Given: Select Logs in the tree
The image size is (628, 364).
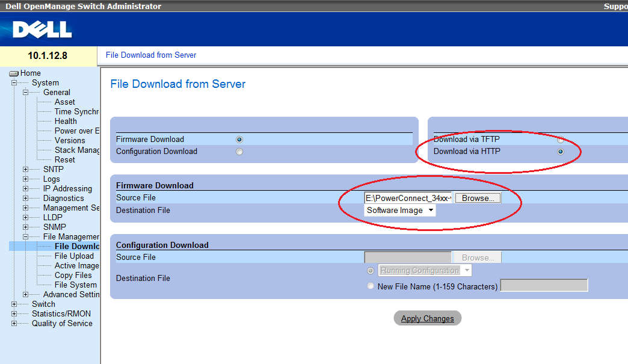Looking at the screenshot, I should pos(51,179).
